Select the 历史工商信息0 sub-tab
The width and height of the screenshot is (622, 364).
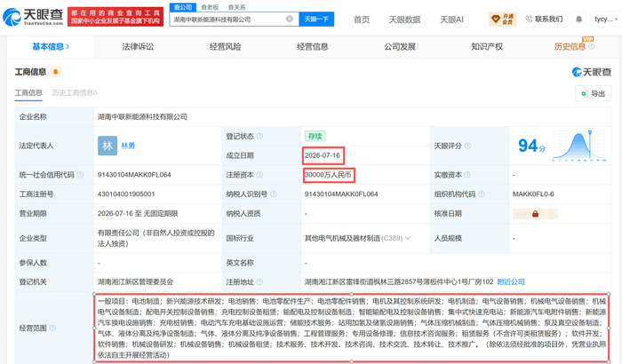point(75,93)
